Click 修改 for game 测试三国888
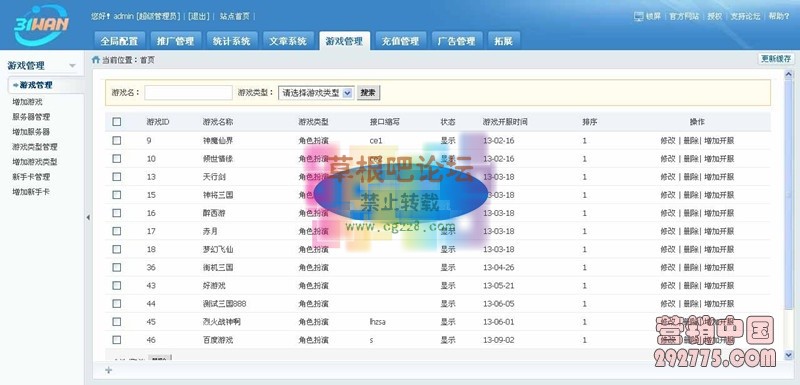 668,303
